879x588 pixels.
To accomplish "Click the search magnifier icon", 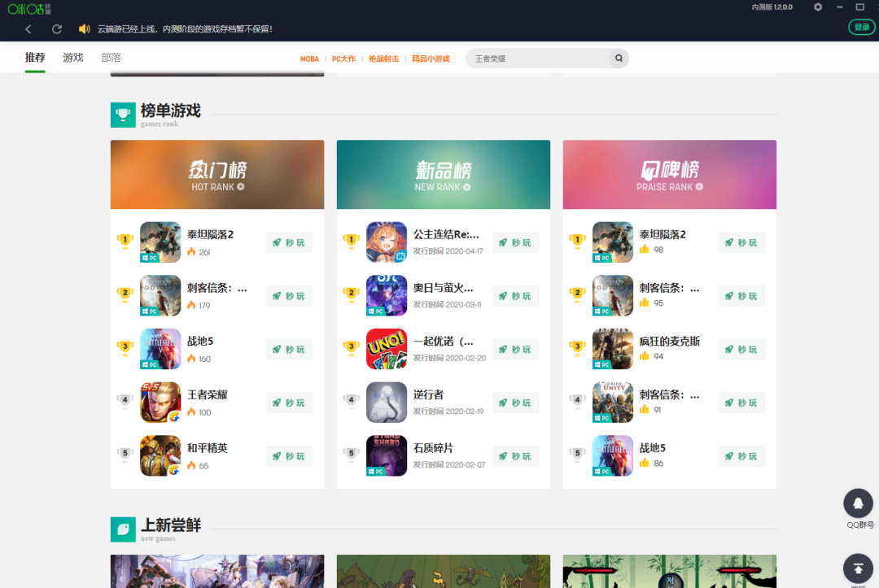I will pos(619,59).
